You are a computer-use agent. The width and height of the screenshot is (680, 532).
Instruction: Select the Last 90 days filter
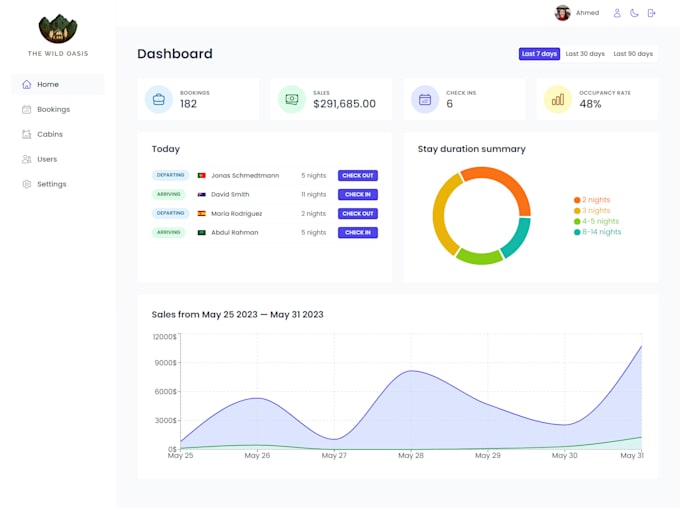point(633,54)
